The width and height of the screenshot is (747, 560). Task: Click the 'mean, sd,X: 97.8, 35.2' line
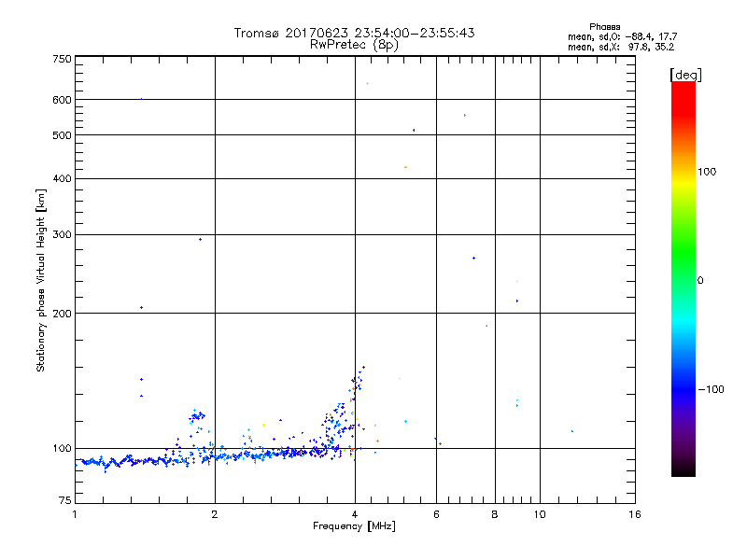(621, 48)
